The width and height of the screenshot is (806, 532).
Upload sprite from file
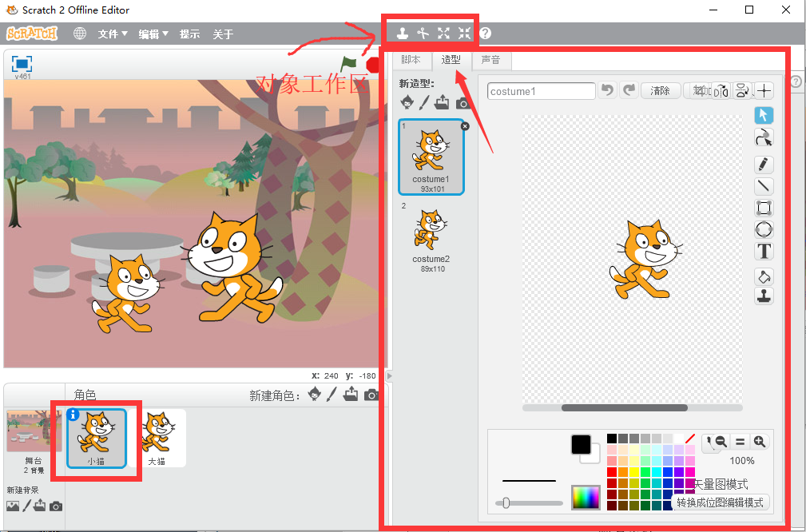coord(351,395)
